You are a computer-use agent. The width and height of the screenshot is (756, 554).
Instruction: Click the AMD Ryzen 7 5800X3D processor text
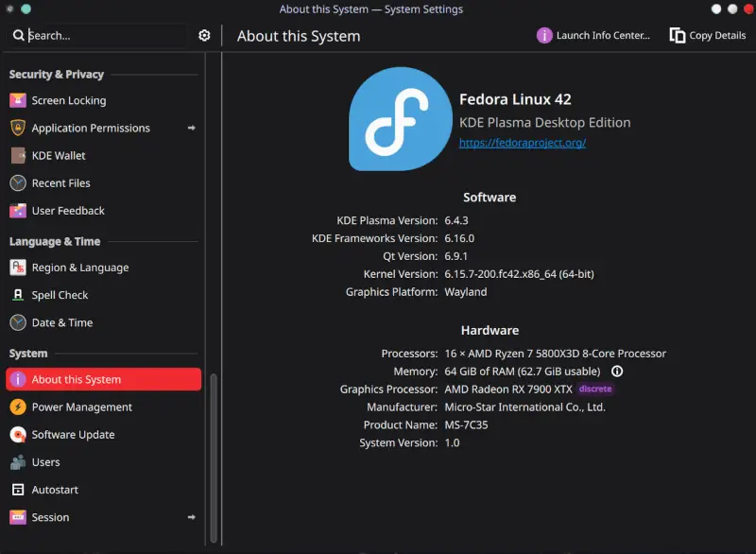[556, 354]
